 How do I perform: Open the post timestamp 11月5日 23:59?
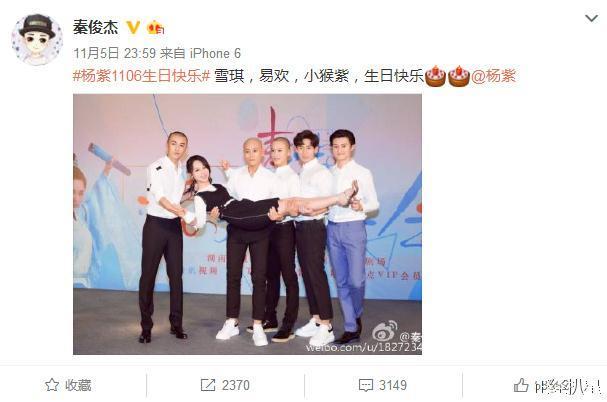click(115, 53)
